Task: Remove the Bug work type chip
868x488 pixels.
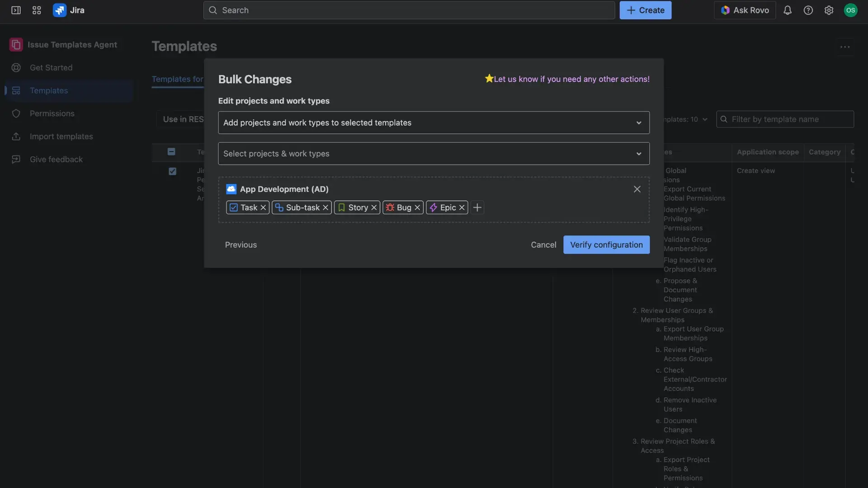Action: pyautogui.click(x=417, y=207)
